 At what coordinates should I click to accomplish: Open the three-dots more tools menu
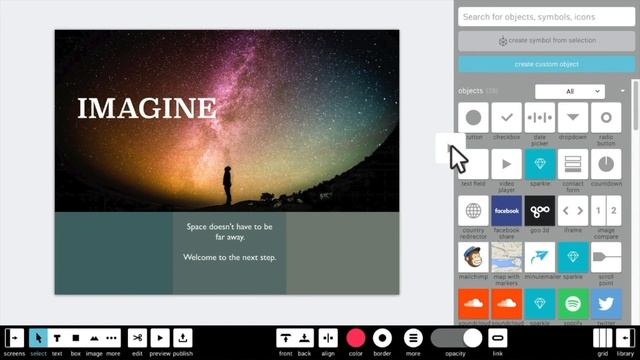click(x=111, y=338)
